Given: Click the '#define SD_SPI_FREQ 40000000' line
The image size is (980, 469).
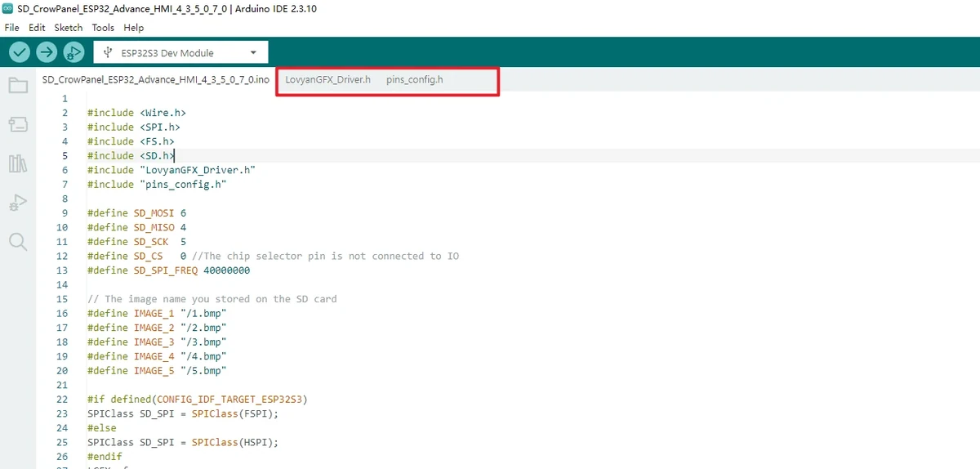Looking at the screenshot, I should click(168, 270).
